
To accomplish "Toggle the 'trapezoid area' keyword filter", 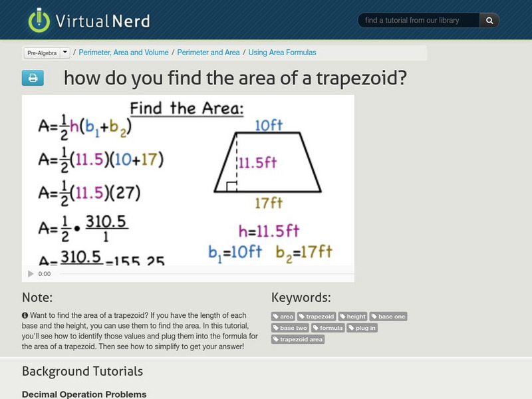I will click(x=299, y=339).
